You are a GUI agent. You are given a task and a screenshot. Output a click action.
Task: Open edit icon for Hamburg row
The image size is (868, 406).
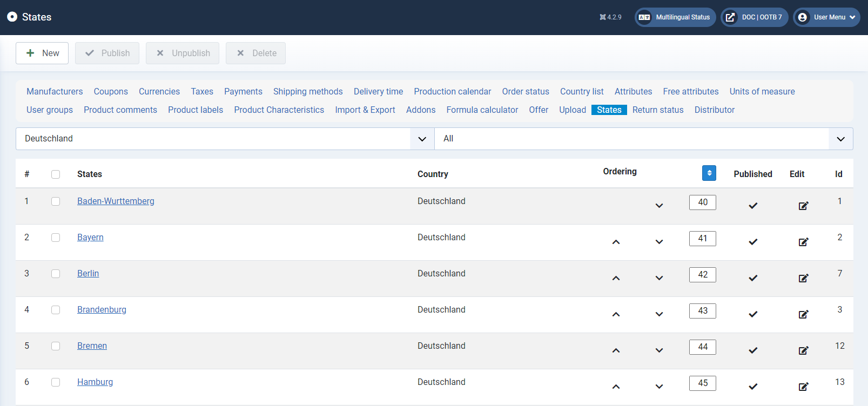click(803, 387)
